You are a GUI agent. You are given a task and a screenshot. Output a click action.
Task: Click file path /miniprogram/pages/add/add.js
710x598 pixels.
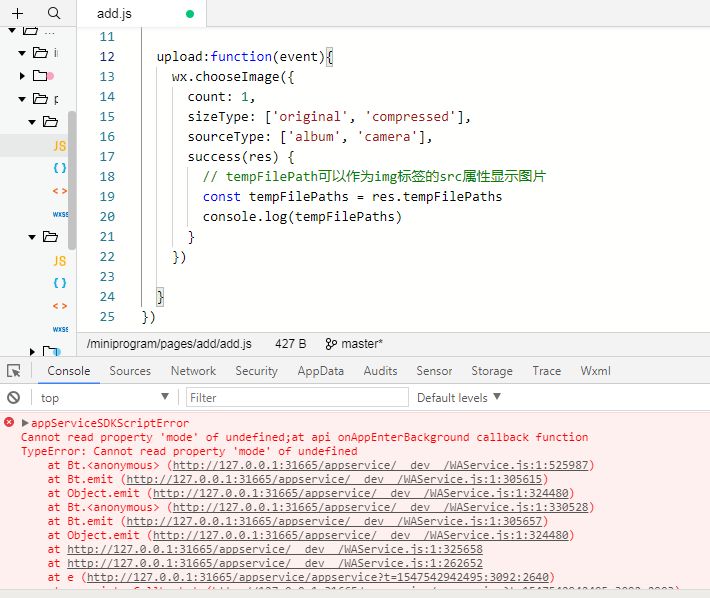[169, 344]
